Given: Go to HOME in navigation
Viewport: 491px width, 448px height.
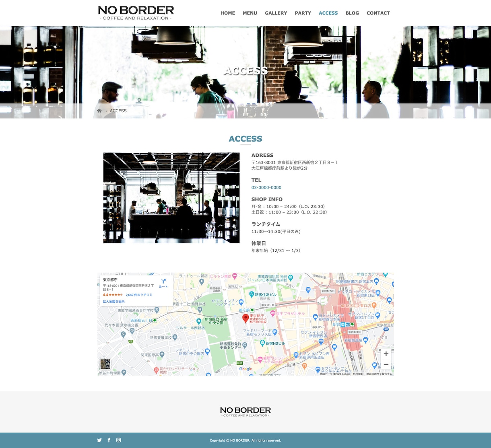Looking at the screenshot, I should [x=228, y=13].
